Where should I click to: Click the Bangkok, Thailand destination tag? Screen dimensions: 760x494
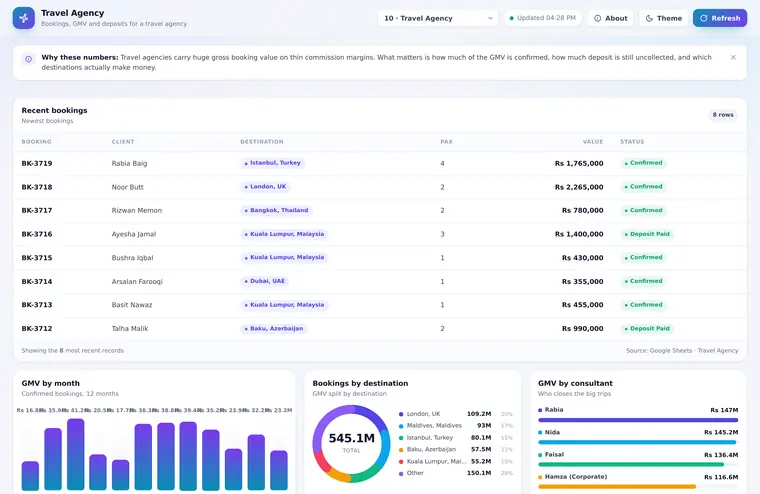click(x=276, y=210)
